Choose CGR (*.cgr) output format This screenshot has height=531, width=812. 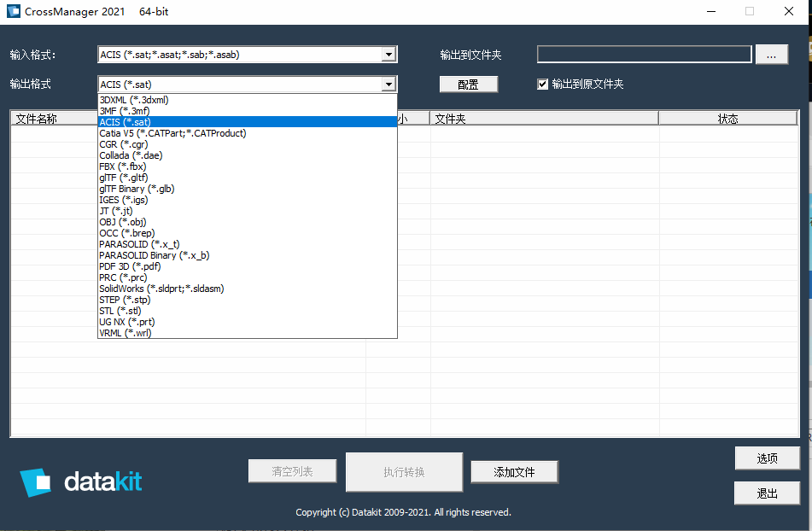pyautogui.click(x=248, y=144)
